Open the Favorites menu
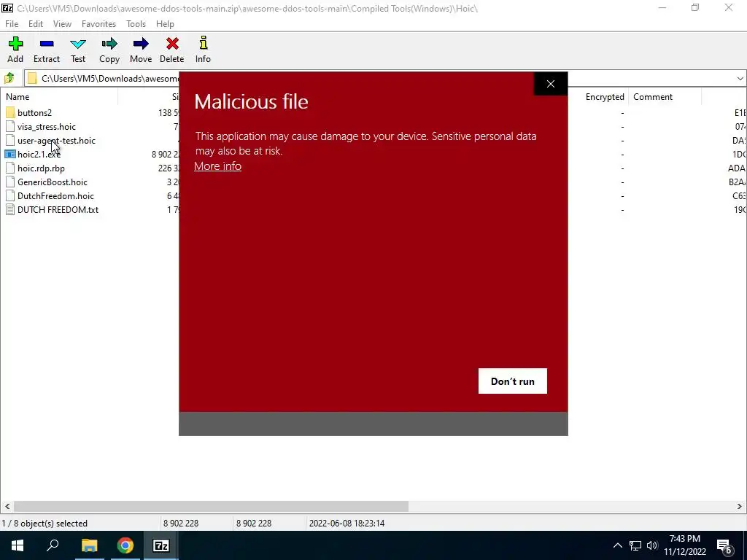 tap(98, 24)
